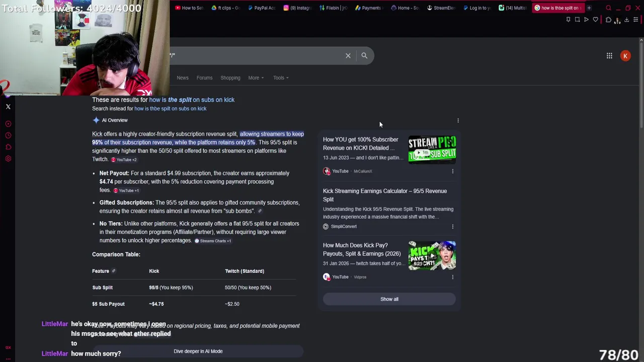The width and height of the screenshot is (644, 362).
Task: Click the page vertical scrollbar
Action: coord(641,85)
